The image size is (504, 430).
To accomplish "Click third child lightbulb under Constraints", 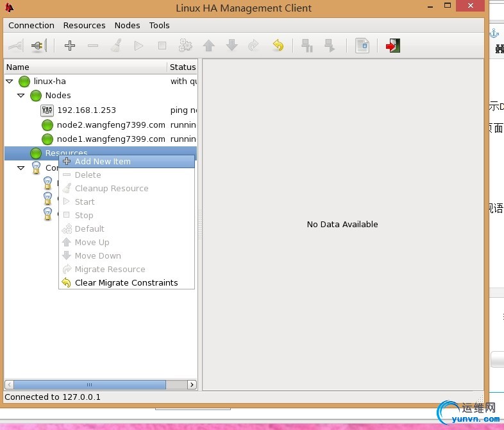I will pyautogui.click(x=47, y=214).
